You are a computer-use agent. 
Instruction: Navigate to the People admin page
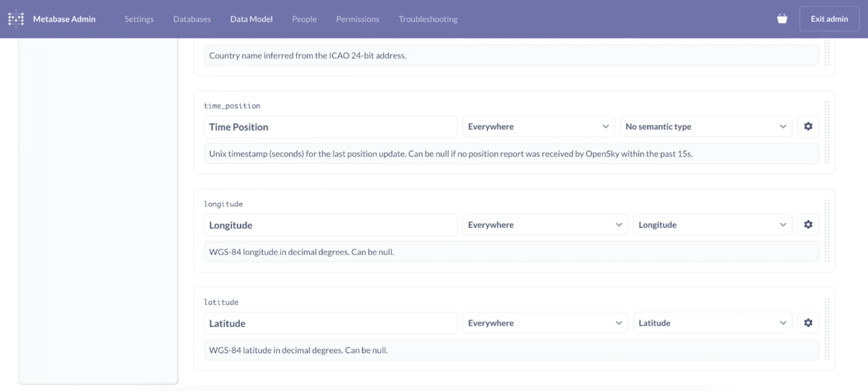tap(304, 19)
